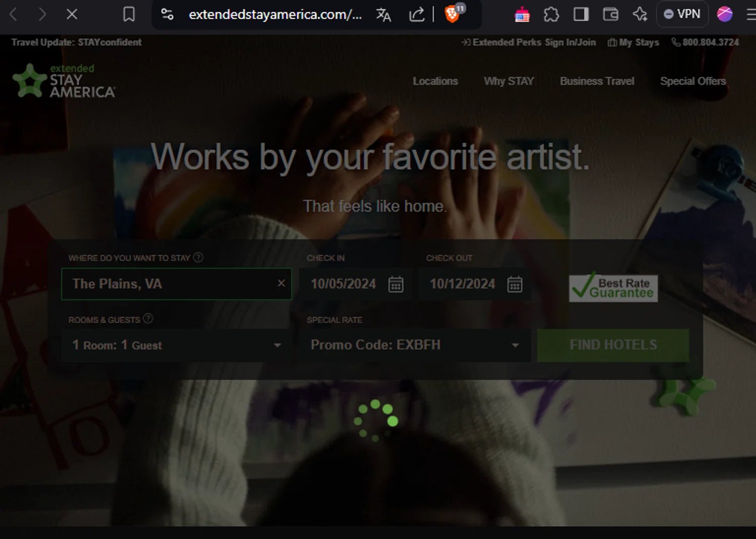Viewport: 756px width, 539px height.
Task: Open the colorful calendar extension icon
Action: coord(522,15)
